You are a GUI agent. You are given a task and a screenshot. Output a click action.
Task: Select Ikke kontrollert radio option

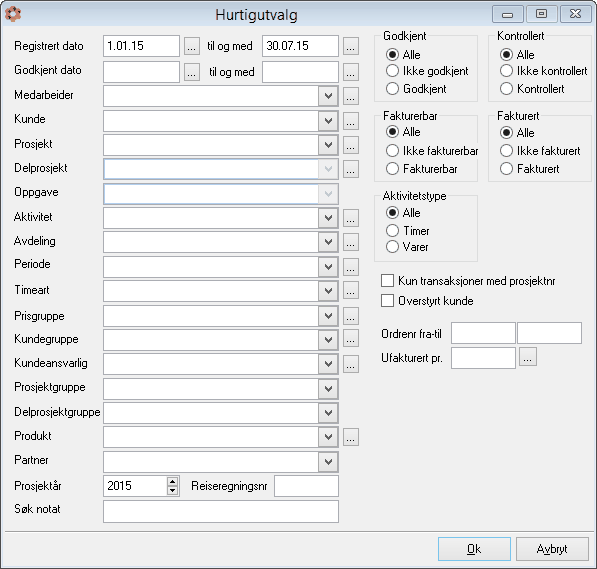click(x=544, y=71)
